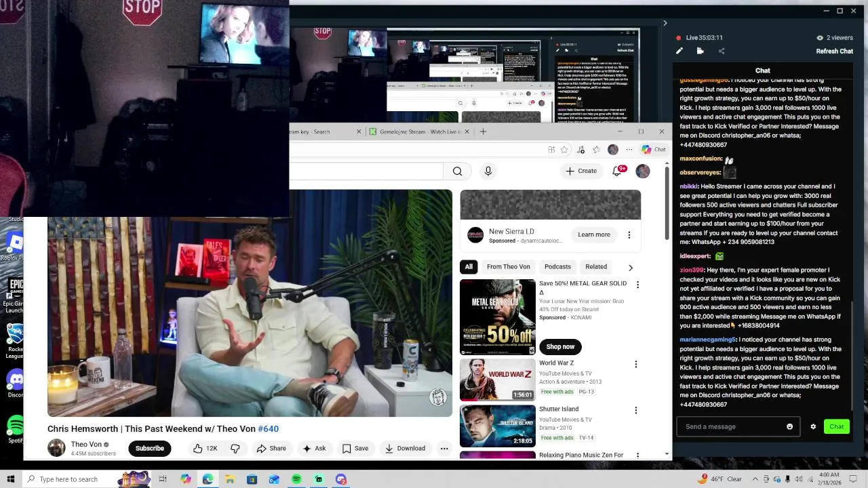Screen dimensions: 868x488
Task: Open Windows Start menu
Action: (10, 479)
